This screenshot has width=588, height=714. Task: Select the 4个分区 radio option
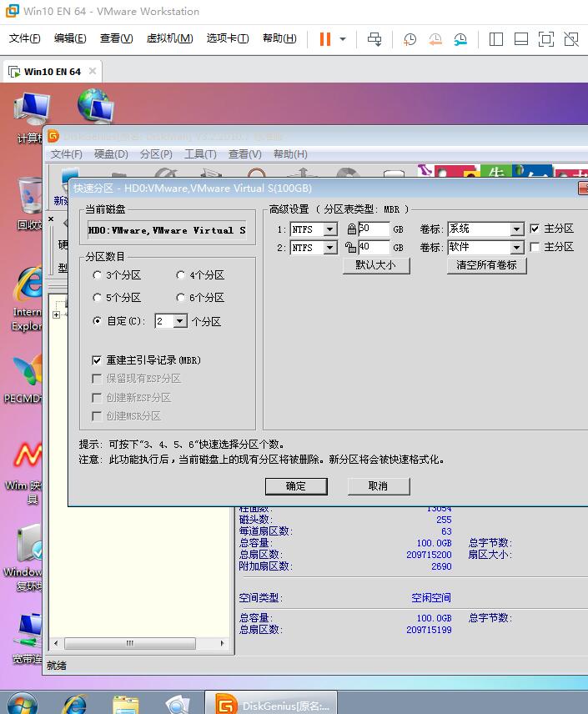click(180, 275)
